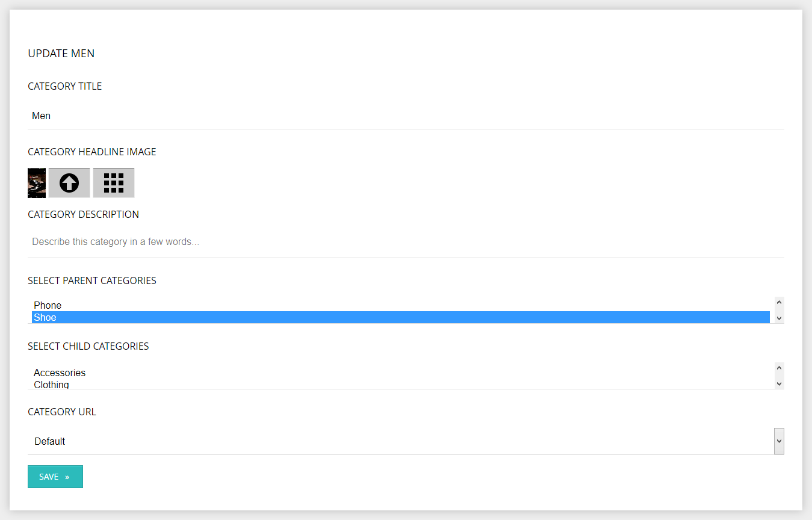Click the Save button
This screenshot has width=812, height=520.
55,477
